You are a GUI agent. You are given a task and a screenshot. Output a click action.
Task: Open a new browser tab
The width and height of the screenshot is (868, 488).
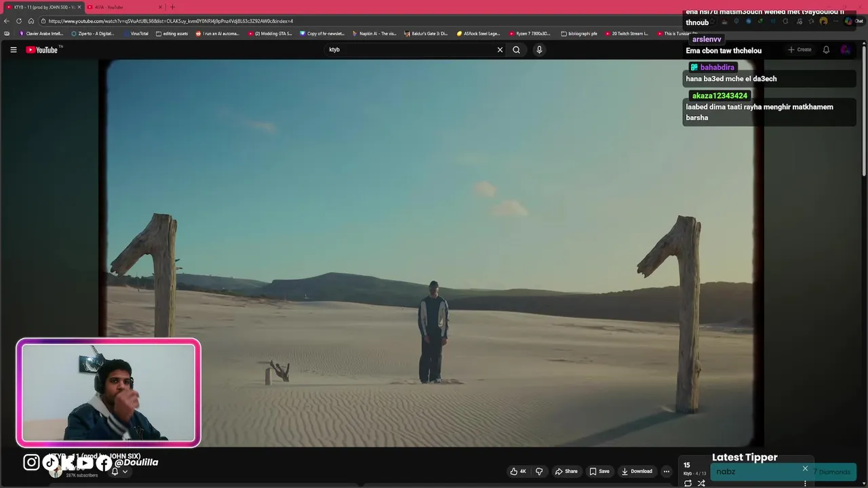(172, 7)
